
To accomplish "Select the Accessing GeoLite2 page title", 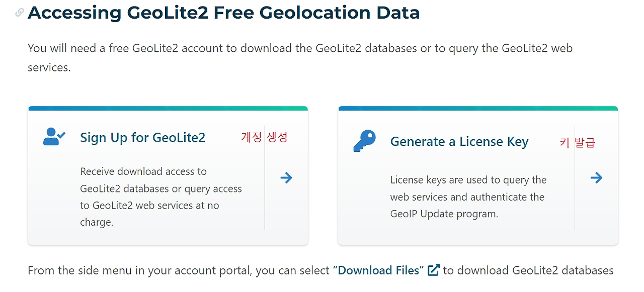I will (x=223, y=13).
